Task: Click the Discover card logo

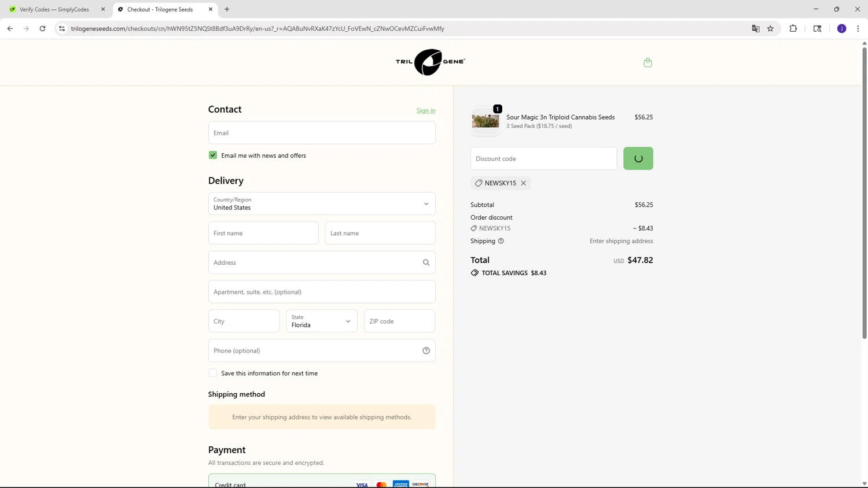Action: pyautogui.click(x=421, y=485)
